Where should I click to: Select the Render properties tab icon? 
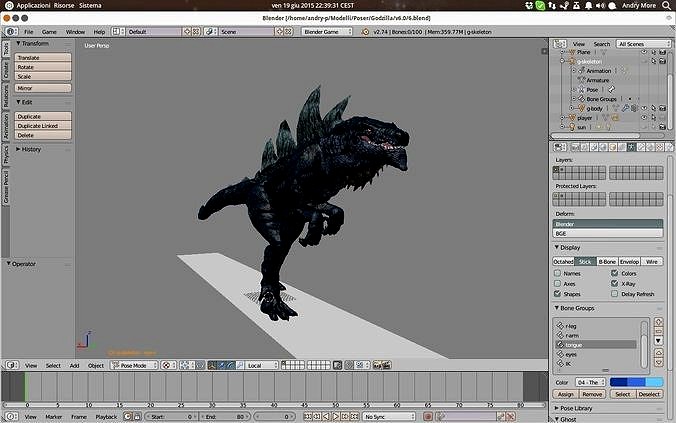(575, 147)
